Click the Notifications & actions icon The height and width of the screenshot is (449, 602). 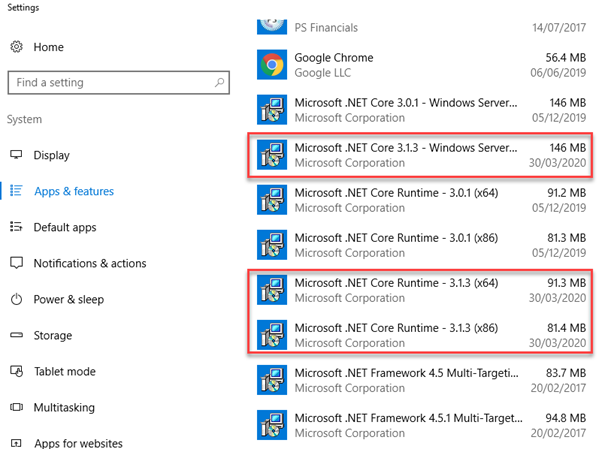pyautogui.click(x=17, y=263)
